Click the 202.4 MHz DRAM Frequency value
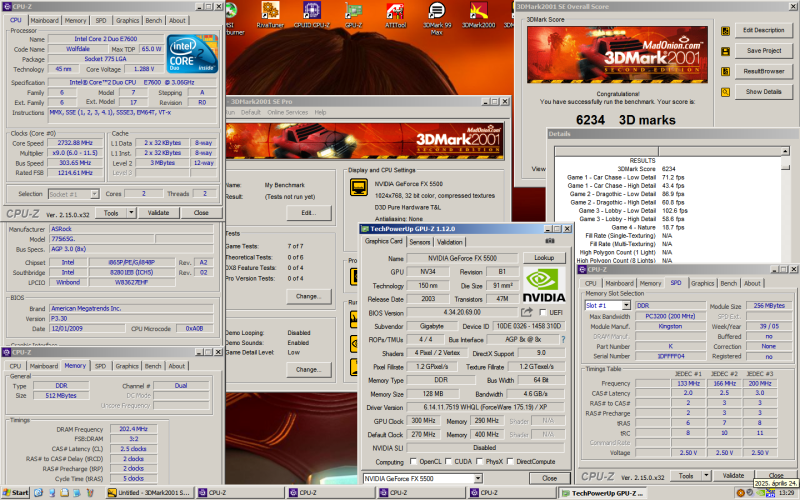Image resolution: width=800 pixels, height=500 pixels. [133, 429]
